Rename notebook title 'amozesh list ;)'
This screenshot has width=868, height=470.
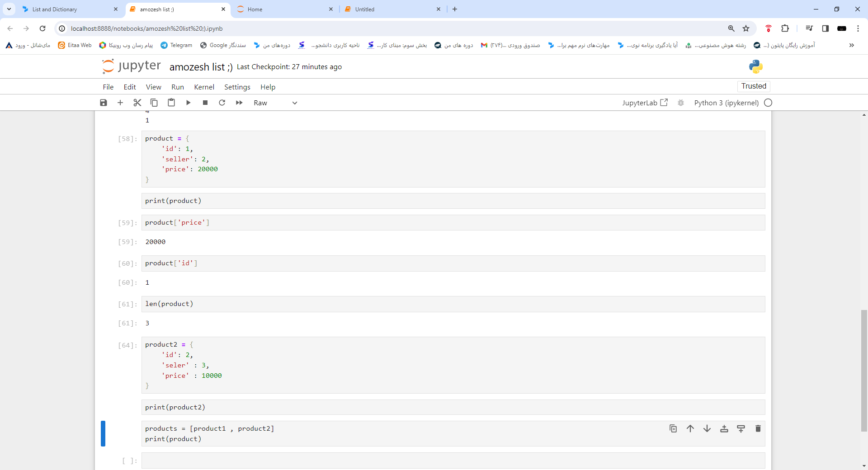(201, 67)
